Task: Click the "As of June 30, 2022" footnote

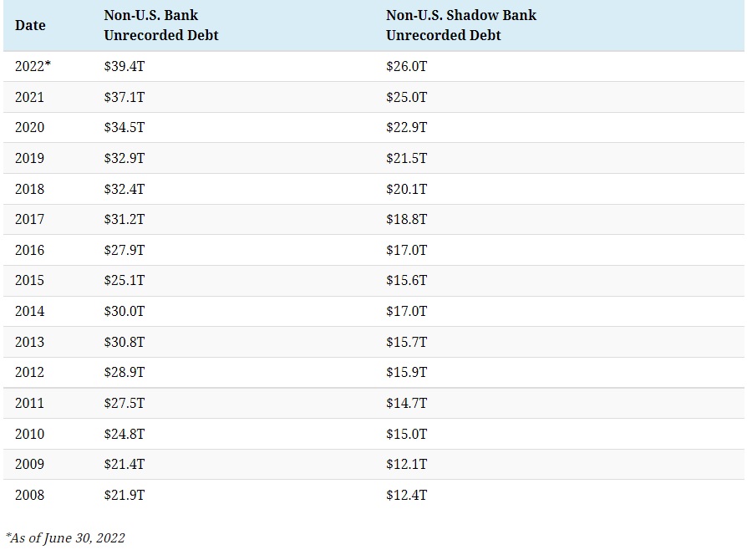Action: click(x=65, y=537)
